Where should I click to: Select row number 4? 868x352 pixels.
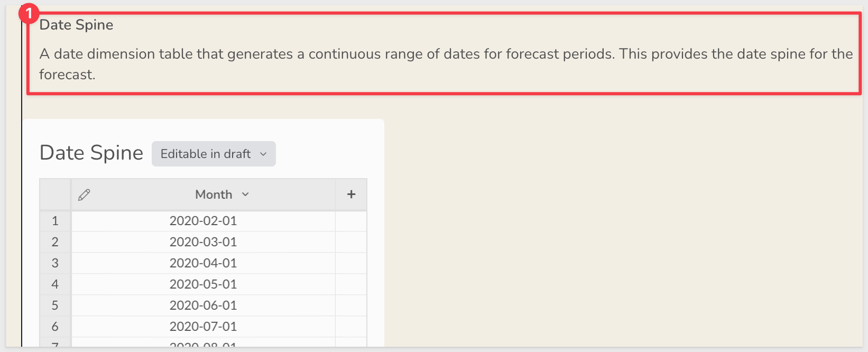55,284
